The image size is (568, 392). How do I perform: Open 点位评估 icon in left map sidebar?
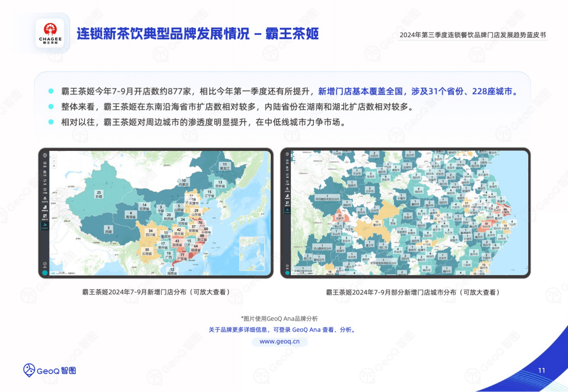[45, 199]
